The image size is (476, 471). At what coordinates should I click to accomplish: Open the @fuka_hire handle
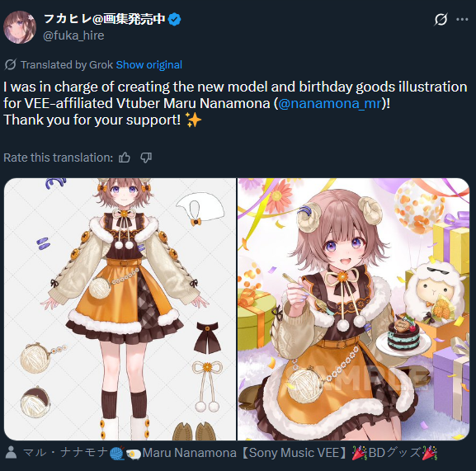tap(73, 35)
